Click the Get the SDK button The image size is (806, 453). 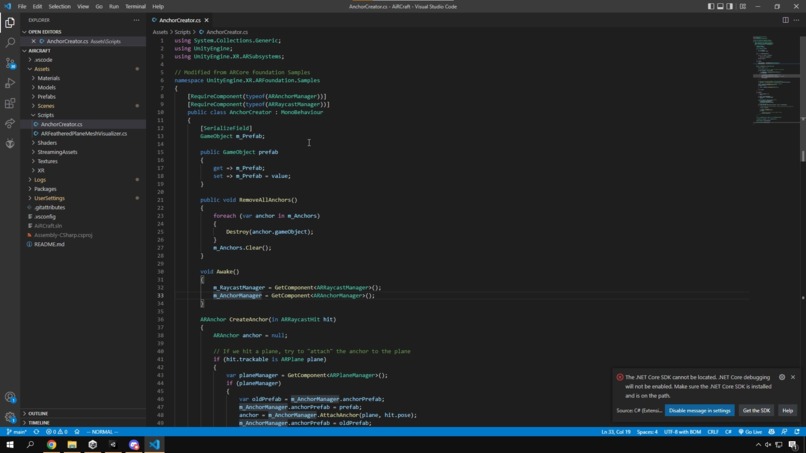click(756, 410)
